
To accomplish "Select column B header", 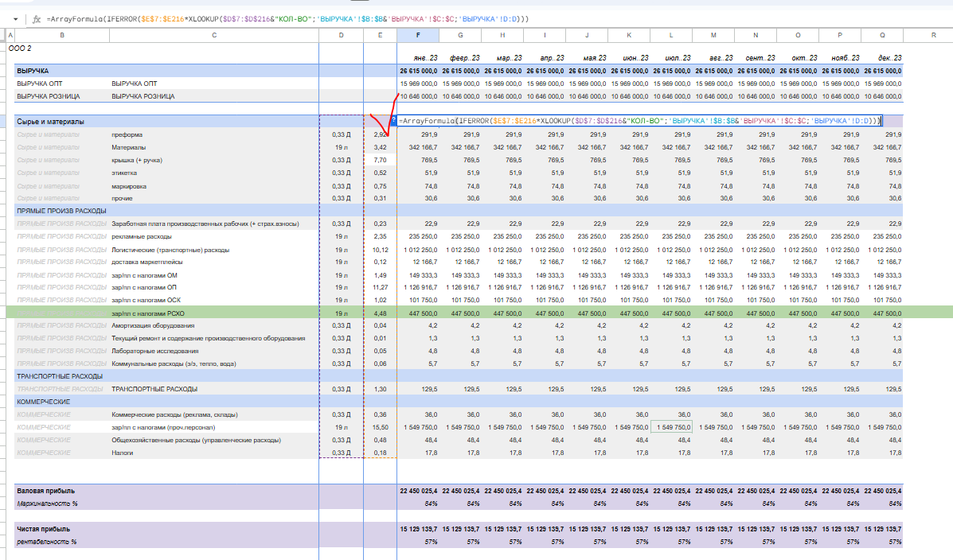I will 62,35.
